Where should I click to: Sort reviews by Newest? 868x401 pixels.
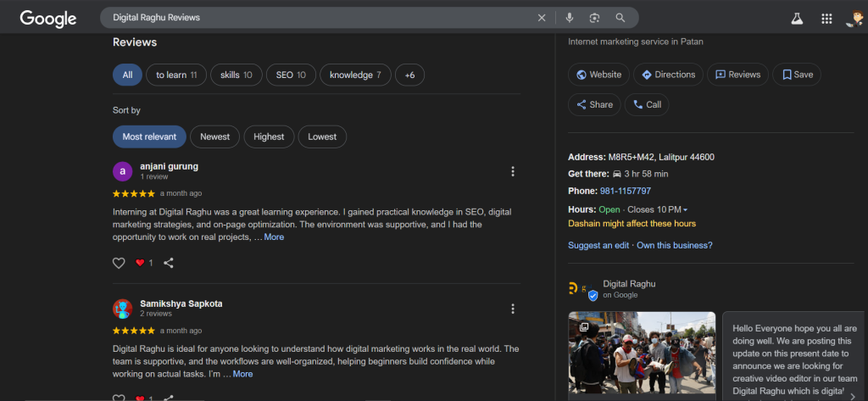pos(214,136)
